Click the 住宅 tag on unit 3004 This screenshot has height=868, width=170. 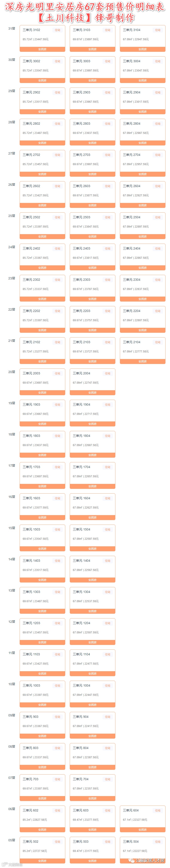(158, 61)
